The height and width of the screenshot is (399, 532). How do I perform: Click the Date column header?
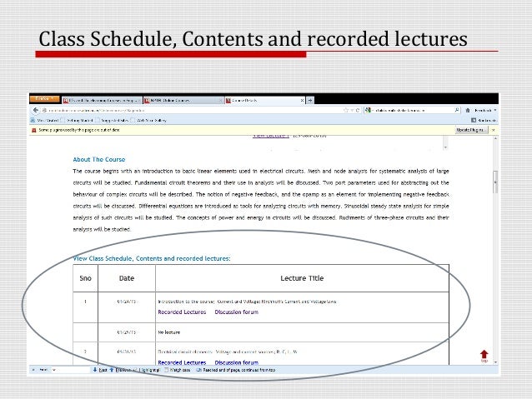click(x=127, y=278)
